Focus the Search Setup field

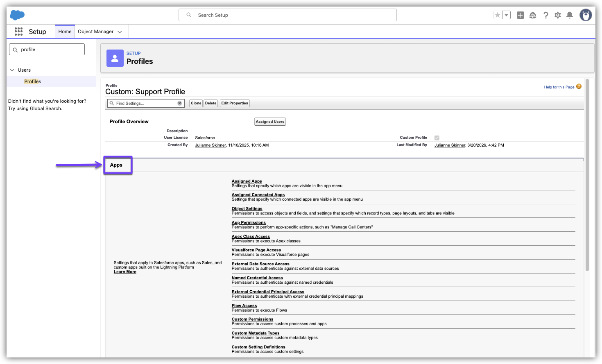coord(287,15)
